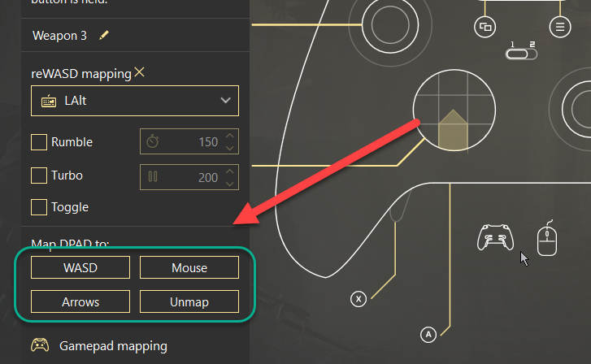Viewport: 591px width, 364px height.
Task: Decrease the Turbo interval value
Action: tap(230, 181)
